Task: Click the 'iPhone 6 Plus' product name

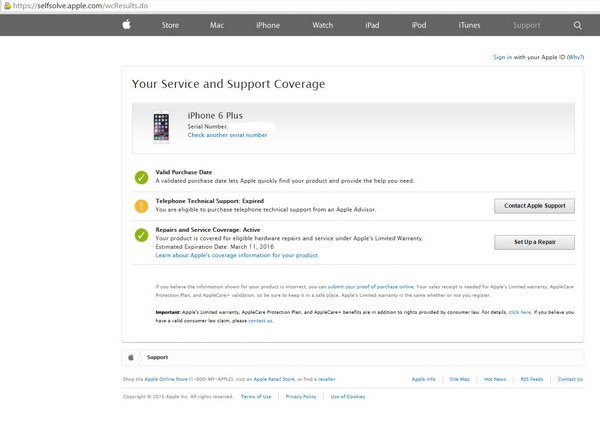Action: (x=215, y=116)
